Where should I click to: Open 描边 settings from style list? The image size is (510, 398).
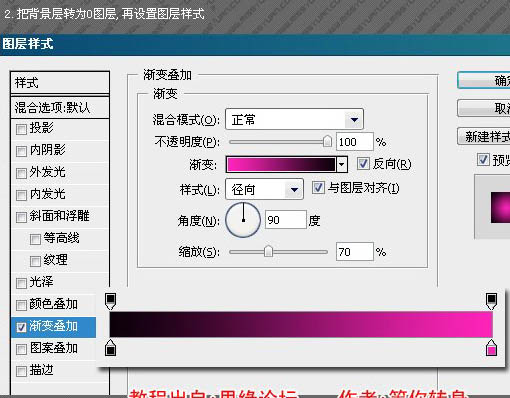pos(41,370)
